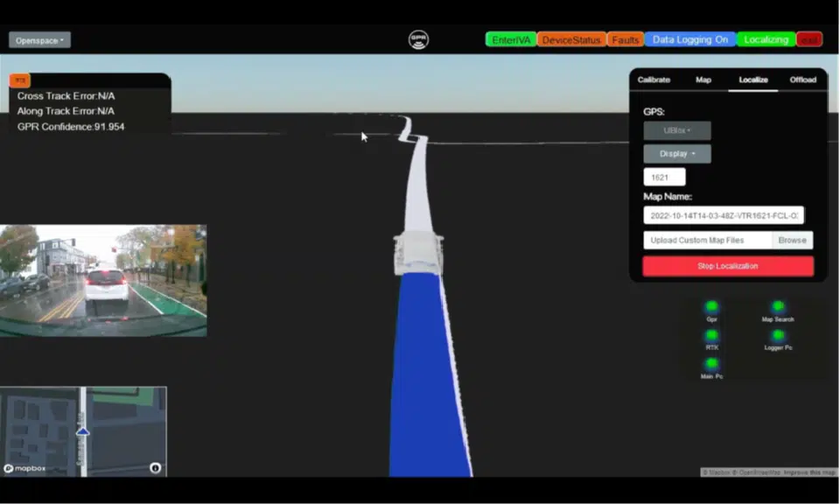Screen dimensions: 840x504
Task: Click the Mapbox info icon on minimap
Action: [155, 468]
